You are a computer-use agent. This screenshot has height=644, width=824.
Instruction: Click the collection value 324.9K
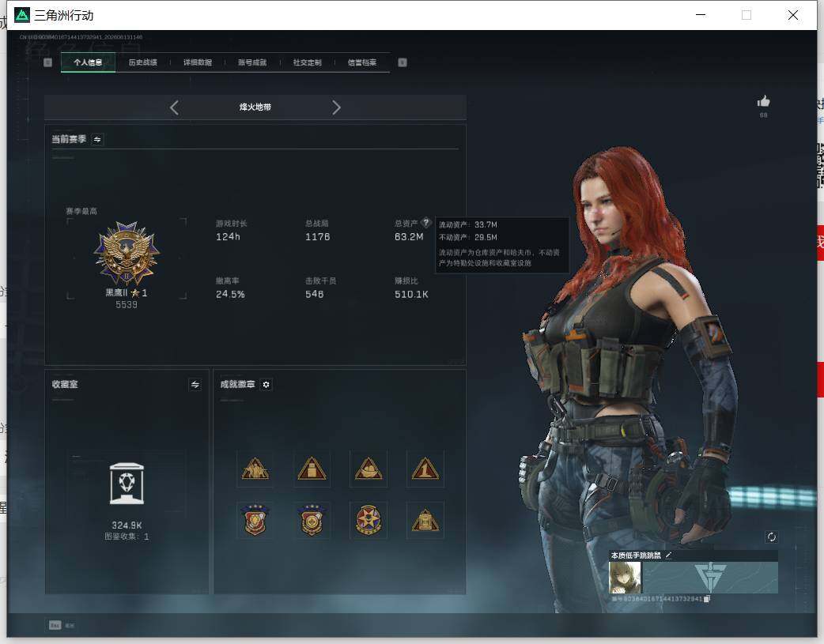127,525
